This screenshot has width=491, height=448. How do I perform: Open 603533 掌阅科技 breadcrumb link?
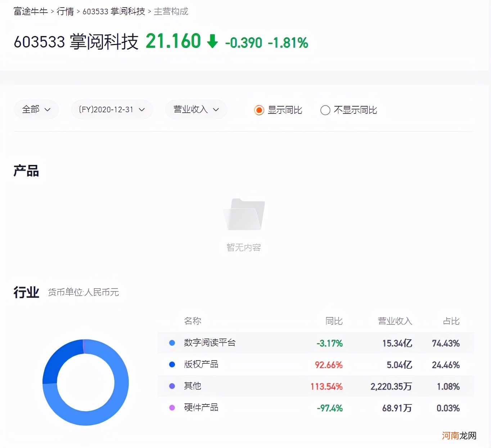(114, 12)
